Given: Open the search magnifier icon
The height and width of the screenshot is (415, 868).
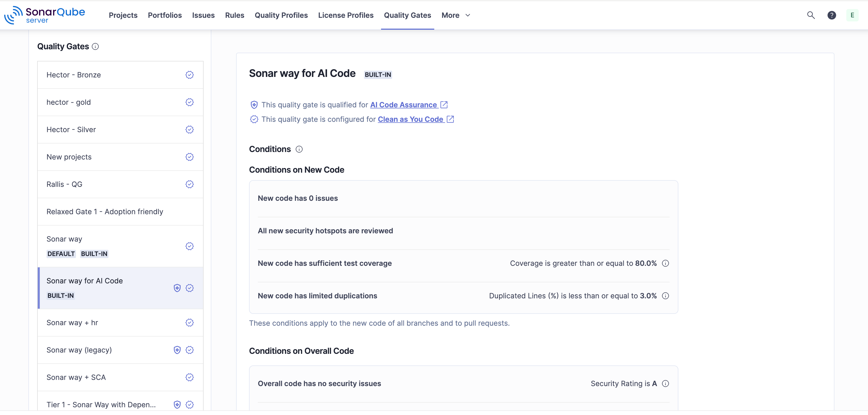Looking at the screenshot, I should click(810, 15).
